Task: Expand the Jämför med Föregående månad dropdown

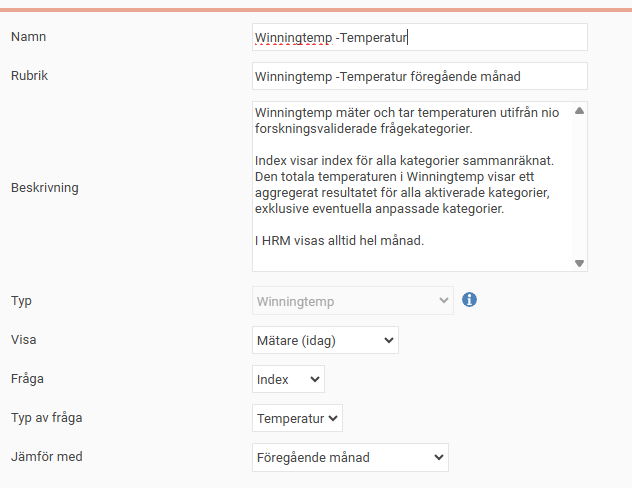Action: click(350, 457)
